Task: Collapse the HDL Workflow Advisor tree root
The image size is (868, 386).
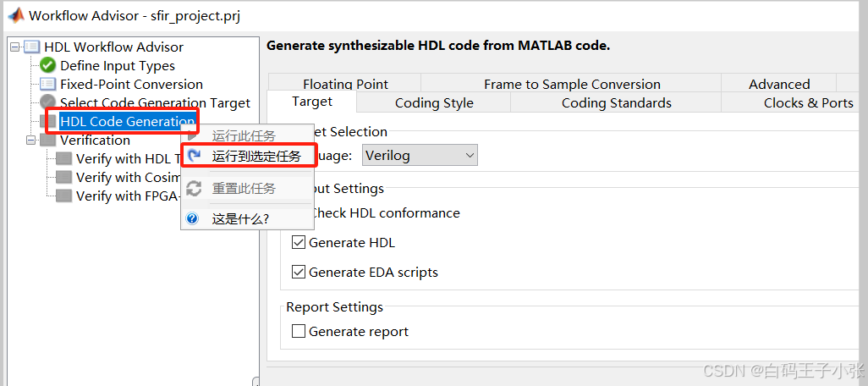Action: (15, 47)
